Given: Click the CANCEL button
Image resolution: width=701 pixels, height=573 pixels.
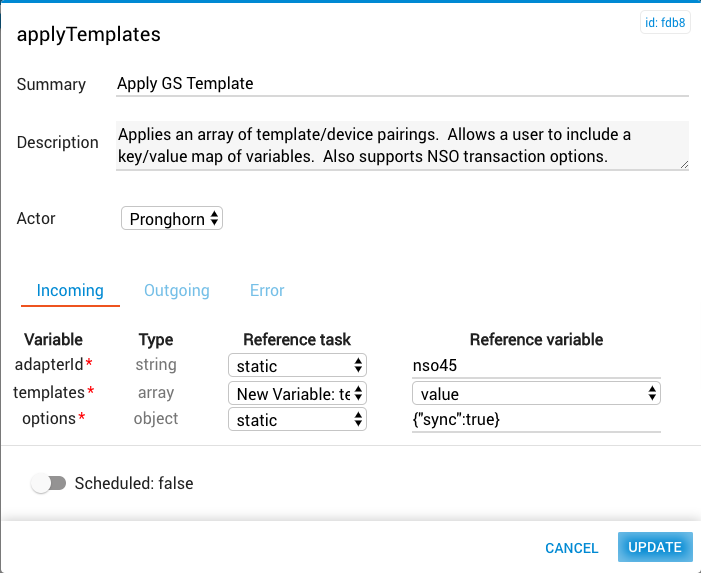Looking at the screenshot, I should [x=571, y=548].
